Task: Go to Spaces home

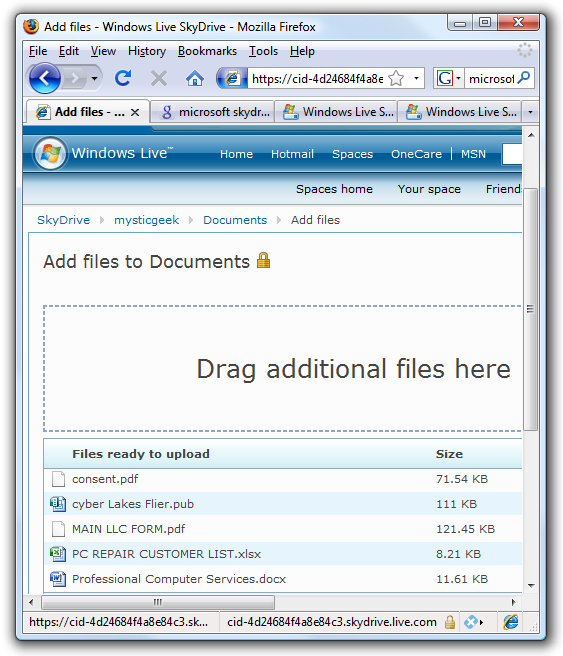Action: pyautogui.click(x=334, y=189)
